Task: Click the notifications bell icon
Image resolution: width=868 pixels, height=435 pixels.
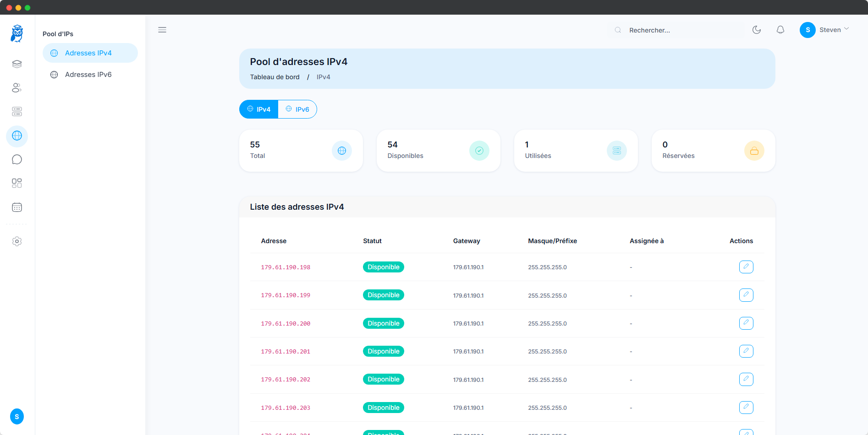Action: pos(780,29)
